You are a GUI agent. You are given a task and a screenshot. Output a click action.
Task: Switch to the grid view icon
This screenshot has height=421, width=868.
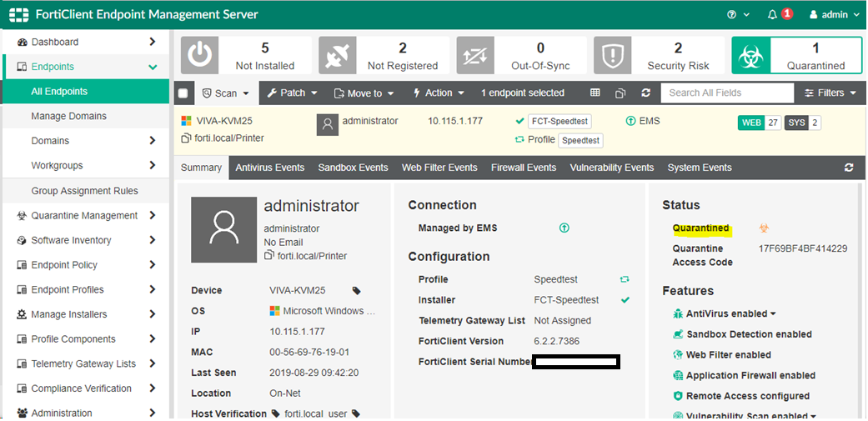595,93
